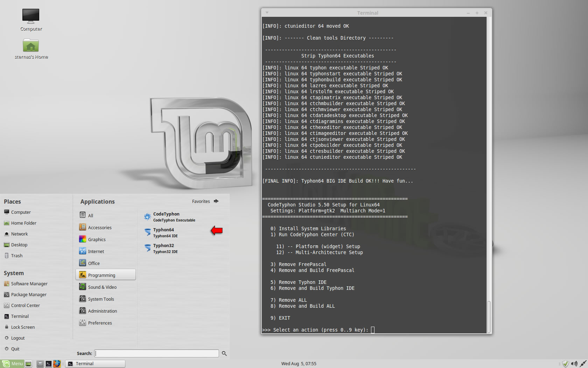The height and width of the screenshot is (368, 588).
Task: Click the Terminal action prompt line
Action: coord(318,330)
